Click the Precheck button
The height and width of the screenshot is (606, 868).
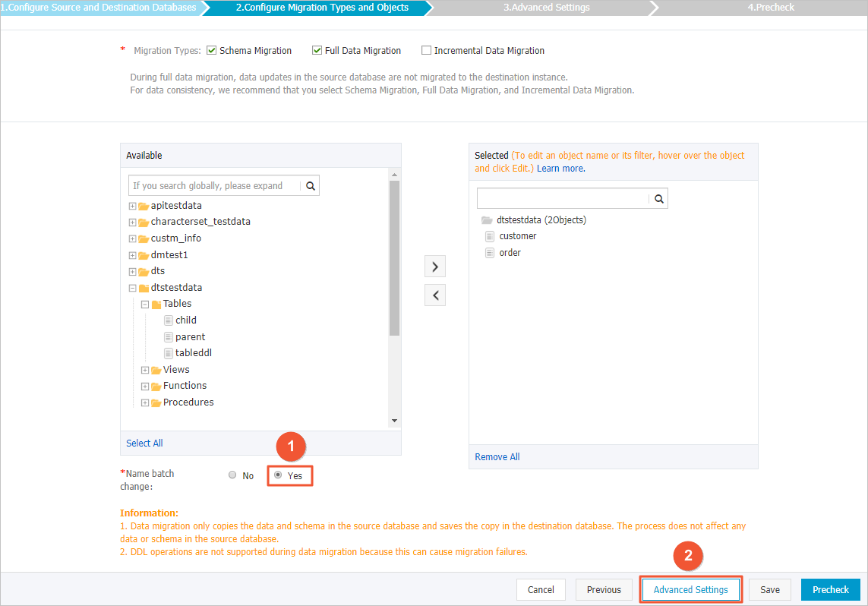[x=830, y=589]
